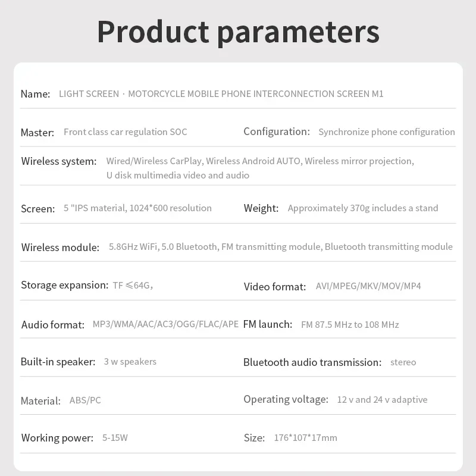Click Synchronize phone configuration text
476x476 pixels.
coord(387,131)
